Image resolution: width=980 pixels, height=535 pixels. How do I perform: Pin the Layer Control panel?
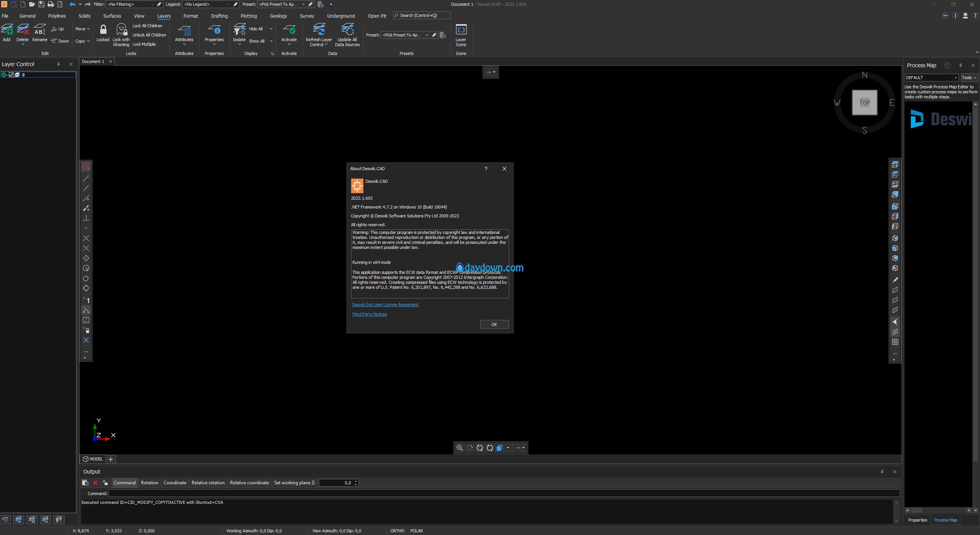[58, 64]
